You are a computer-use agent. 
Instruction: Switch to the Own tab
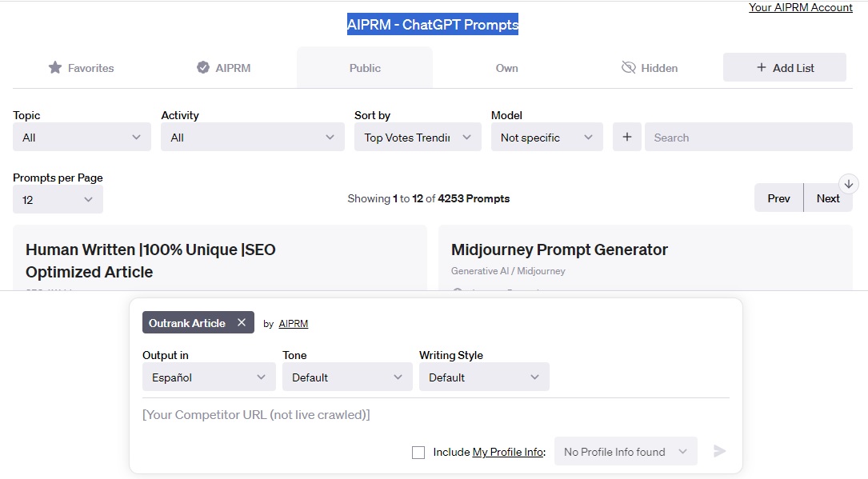coord(506,67)
